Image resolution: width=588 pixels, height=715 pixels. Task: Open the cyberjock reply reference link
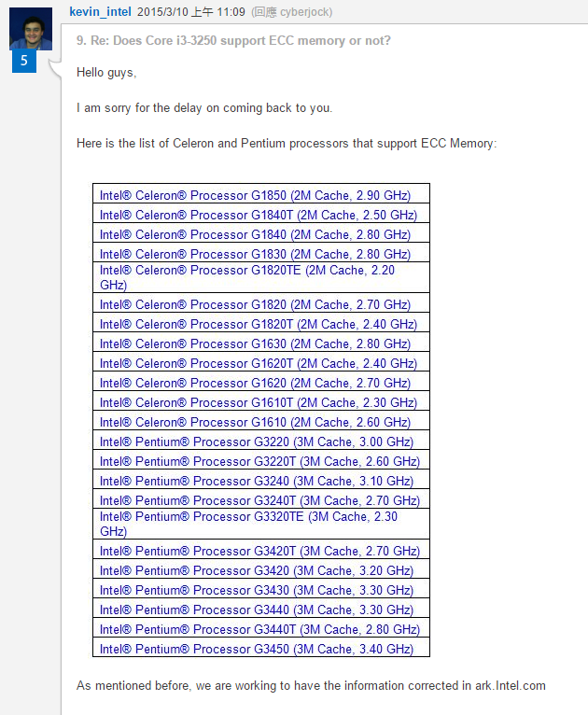[305, 12]
